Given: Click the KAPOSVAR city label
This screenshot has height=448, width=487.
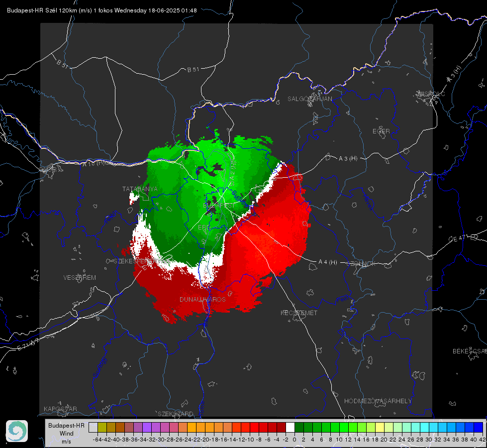Looking at the screenshot, I should 60,409.
